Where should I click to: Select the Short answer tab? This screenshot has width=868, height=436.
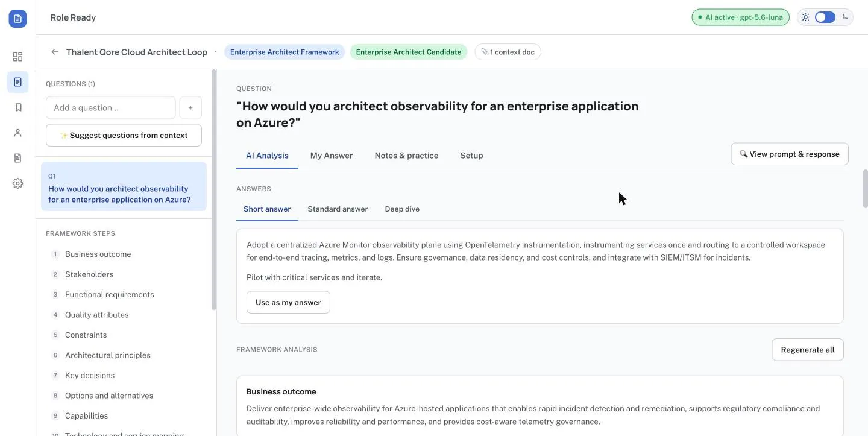tap(267, 209)
